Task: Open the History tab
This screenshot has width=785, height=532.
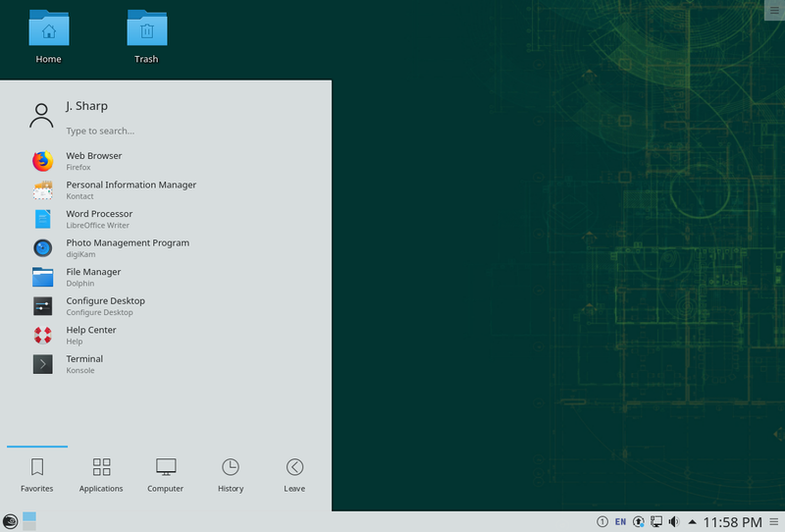Action: pyautogui.click(x=231, y=474)
